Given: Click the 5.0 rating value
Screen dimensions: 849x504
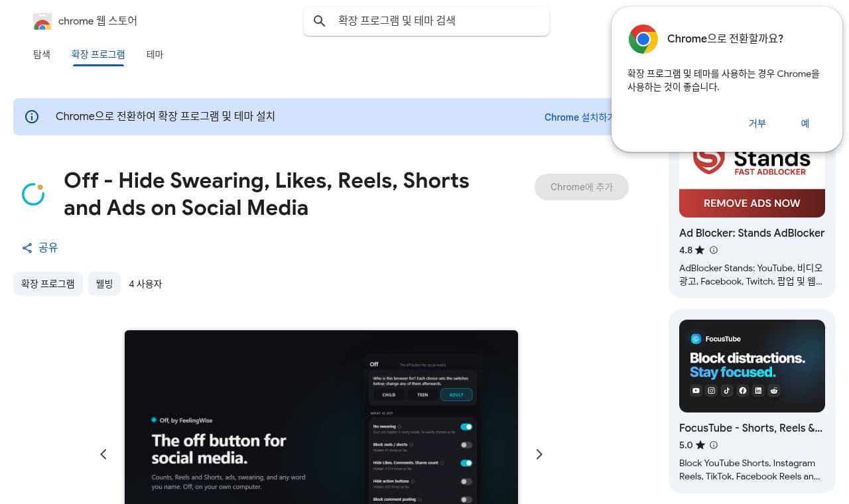Looking at the screenshot, I should tap(686, 445).
